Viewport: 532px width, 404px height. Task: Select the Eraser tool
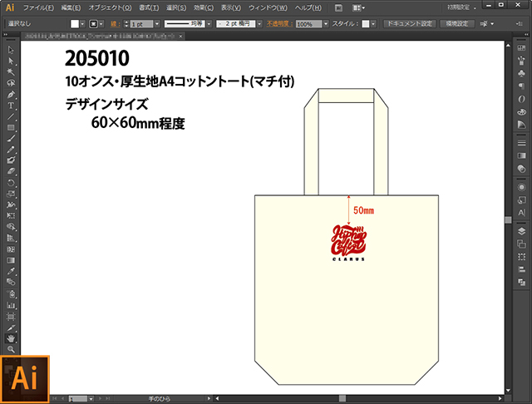pos(11,171)
